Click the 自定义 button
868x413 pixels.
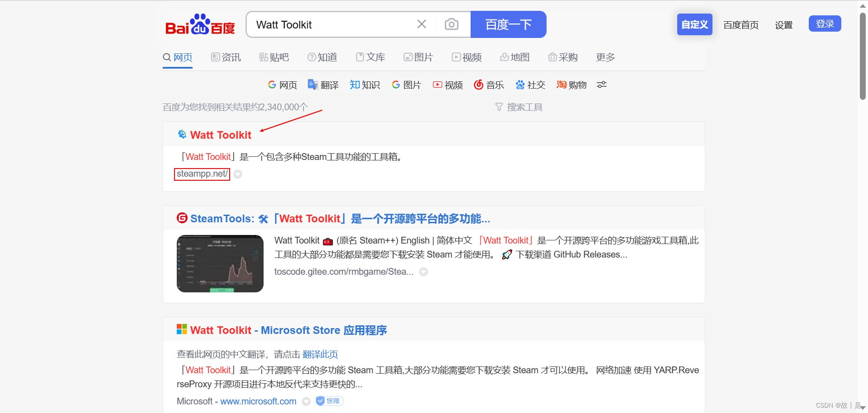(x=694, y=24)
